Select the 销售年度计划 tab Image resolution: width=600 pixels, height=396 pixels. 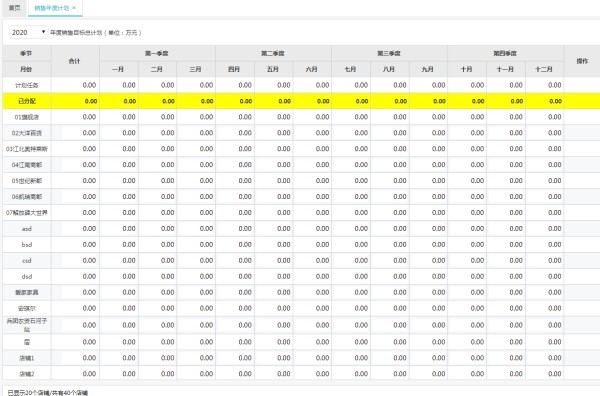(52, 8)
